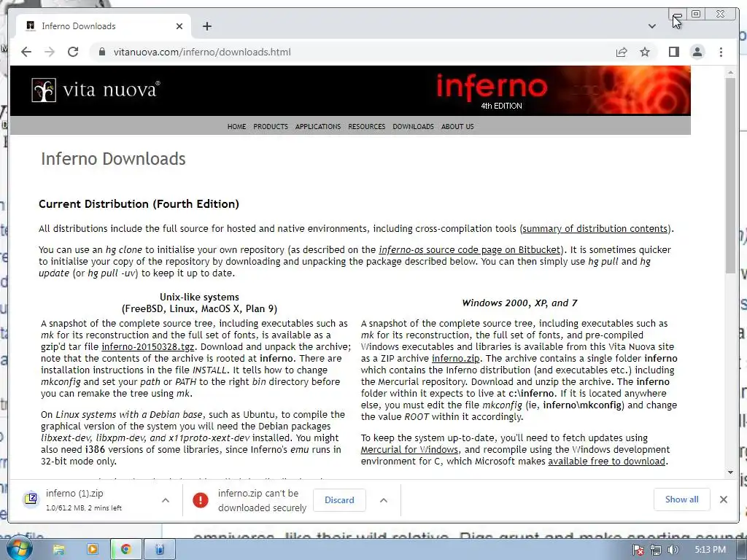The image size is (747, 560).
Task: Click the address bar URL field
Action: [x=352, y=52]
